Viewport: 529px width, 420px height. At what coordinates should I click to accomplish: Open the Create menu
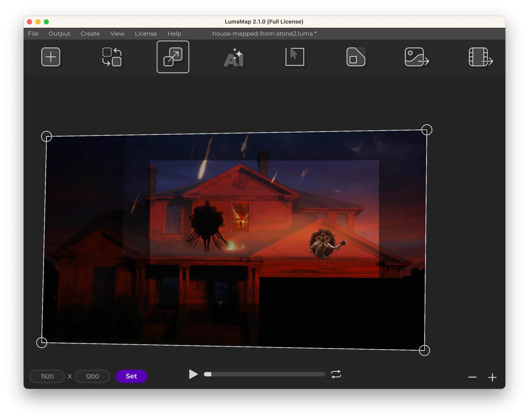90,34
